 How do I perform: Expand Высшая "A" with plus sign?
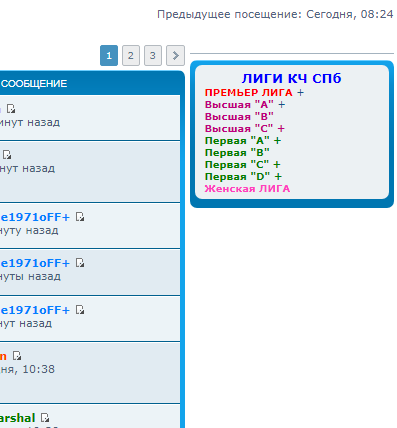(x=282, y=105)
